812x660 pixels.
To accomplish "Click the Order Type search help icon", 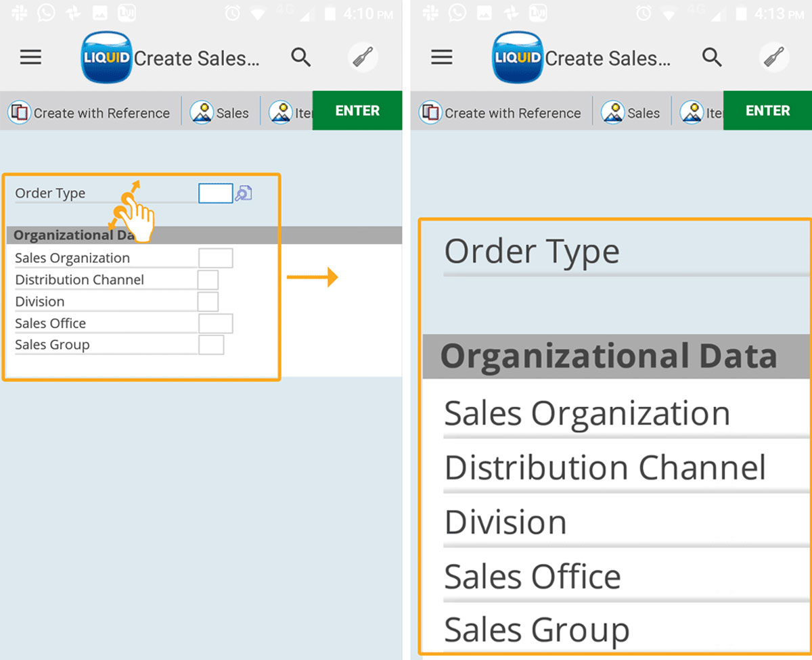I will point(244,193).
